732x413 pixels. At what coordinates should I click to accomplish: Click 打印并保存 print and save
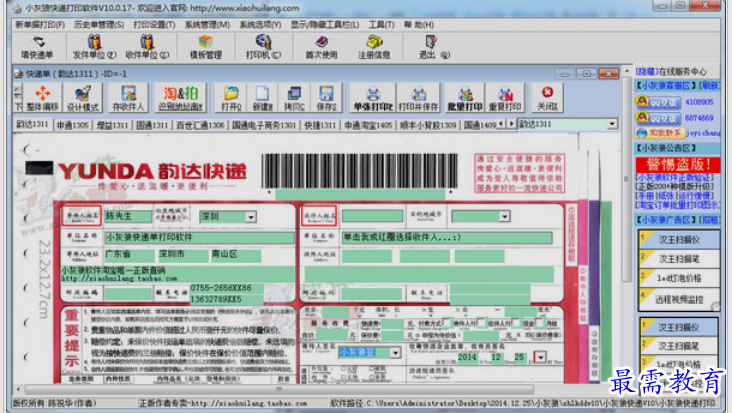pyautogui.click(x=418, y=98)
